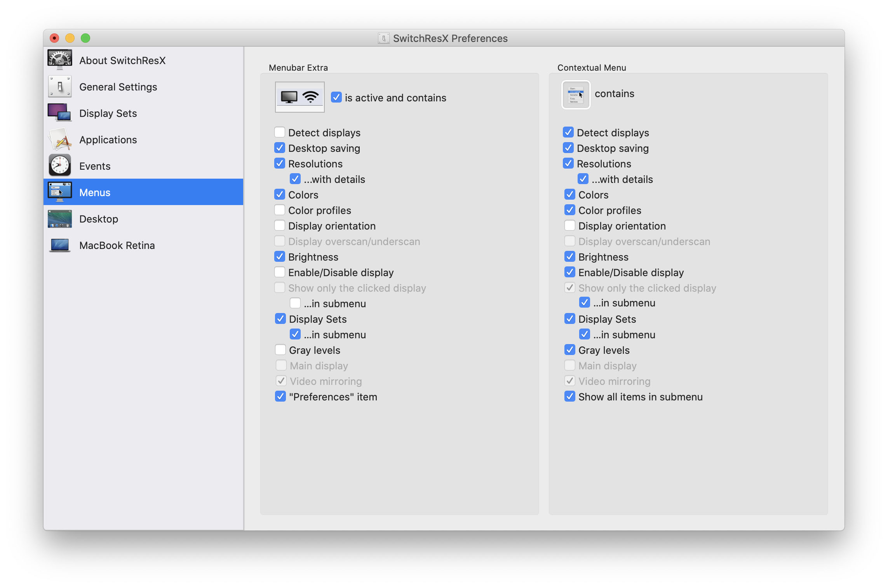Enable Color profiles for Menubar Extra

280,210
